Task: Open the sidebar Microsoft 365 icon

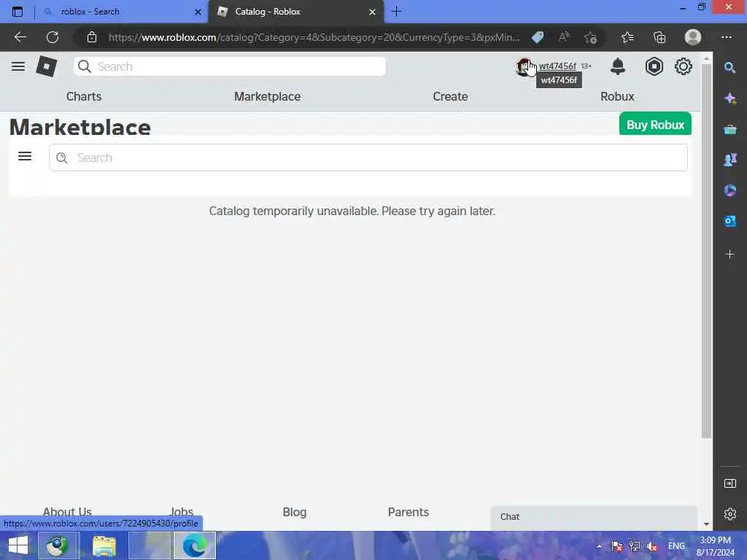Action: (x=729, y=190)
